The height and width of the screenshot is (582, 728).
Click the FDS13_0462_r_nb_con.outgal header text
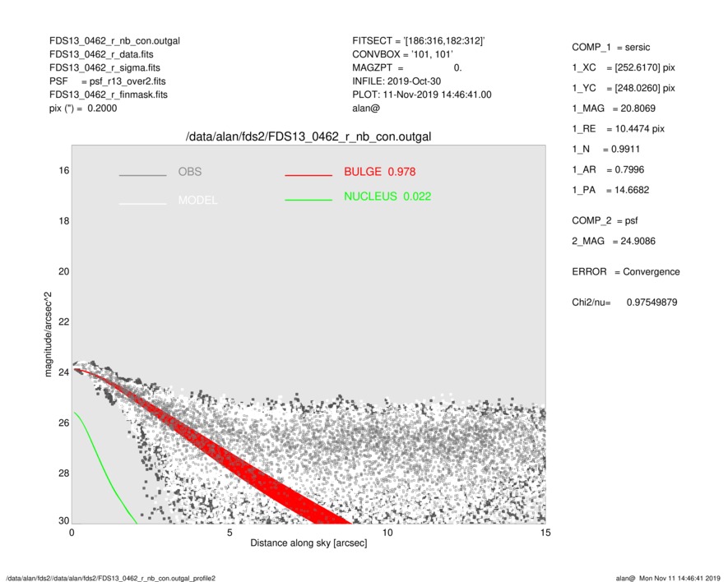(x=114, y=41)
